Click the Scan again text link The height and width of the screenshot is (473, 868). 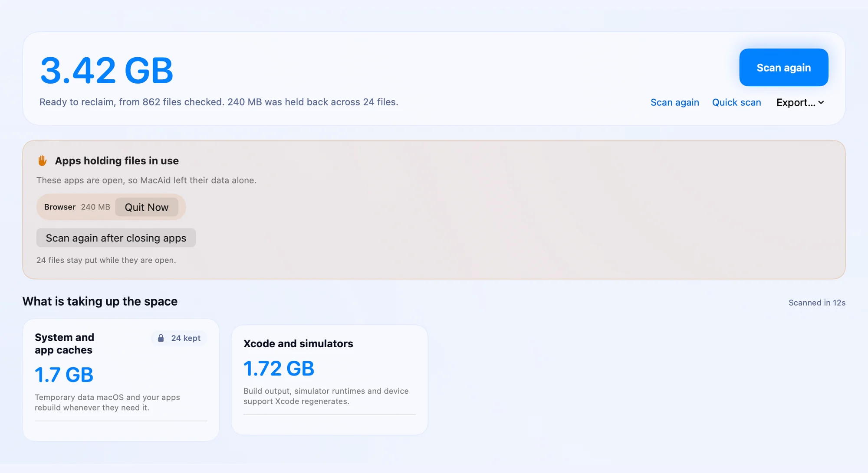coord(674,102)
